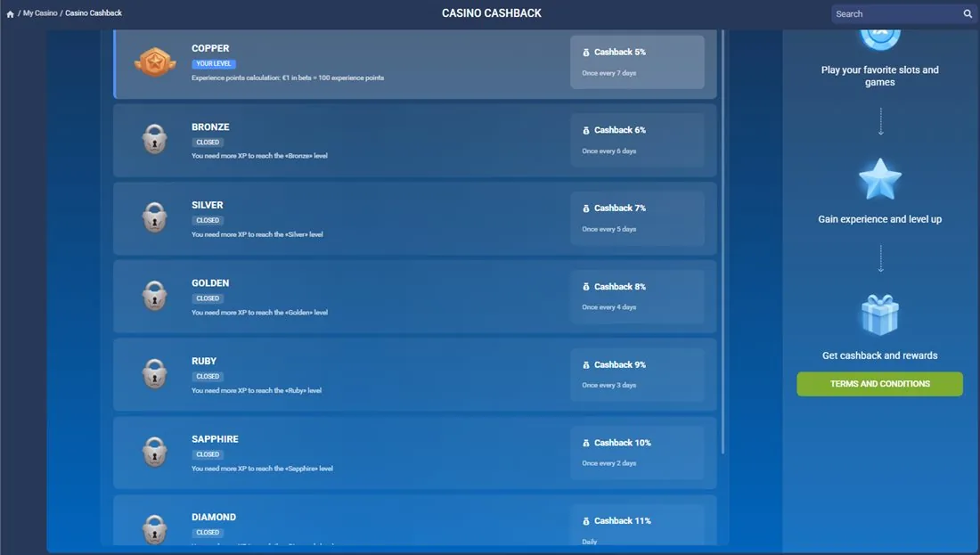Click the levels list vertical scrollbar
980x555 pixels.
723,241
